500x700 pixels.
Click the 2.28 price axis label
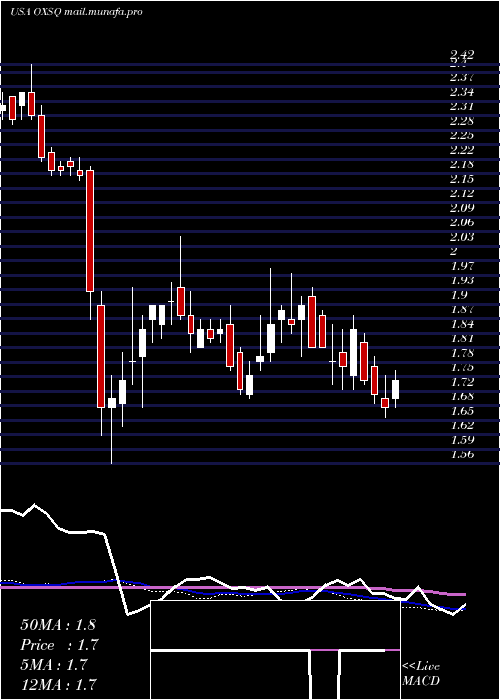click(x=462, y=121)
